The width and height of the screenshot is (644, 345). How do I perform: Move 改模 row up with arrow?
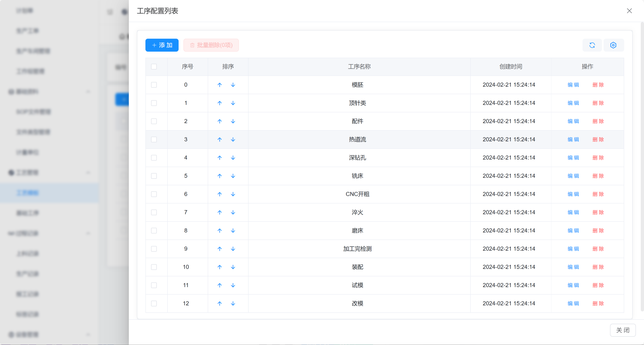pos(220,303)
